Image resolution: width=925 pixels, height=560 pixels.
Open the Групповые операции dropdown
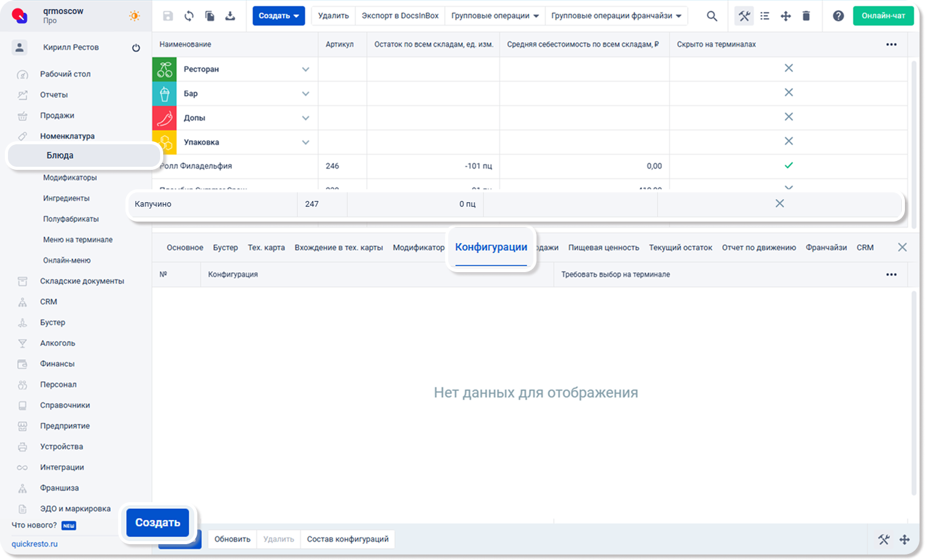click(494, 16)
